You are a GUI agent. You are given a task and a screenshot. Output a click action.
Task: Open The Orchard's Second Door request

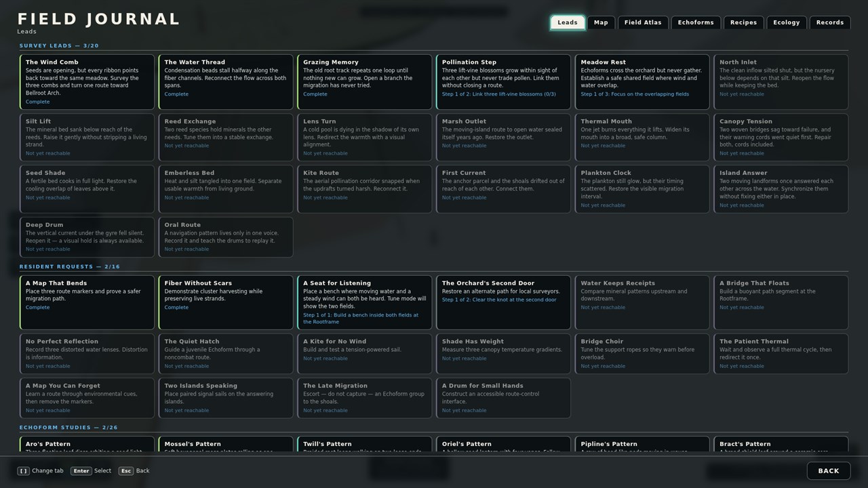[504, 302]
